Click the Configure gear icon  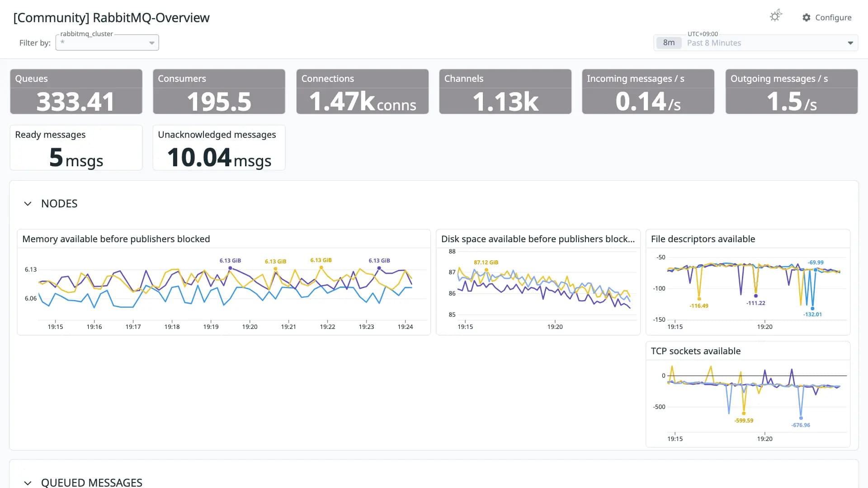coord(807,17)
